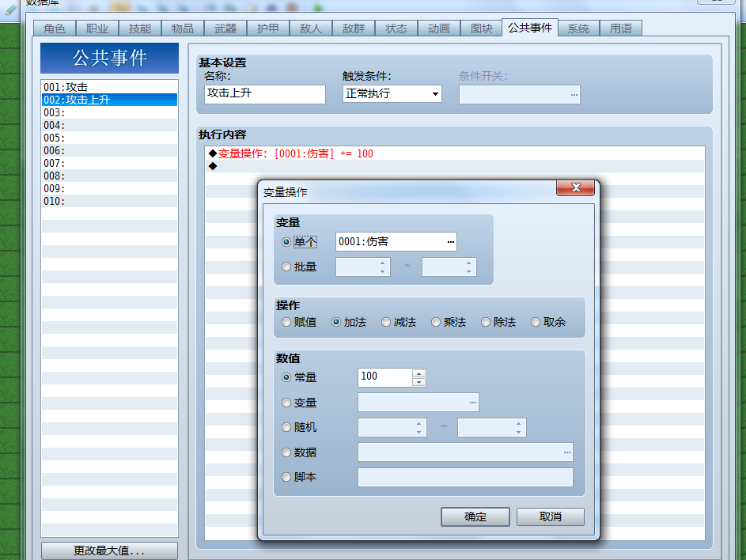Select empty event slot 006:
746x560 pixels.
[x=109, y=150]
